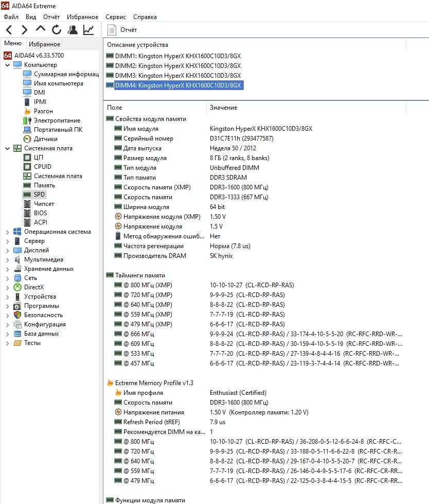This screenshot has height=504, width=429.
Task: Select the DMI icon in the tree
Action: coord(27,93)
